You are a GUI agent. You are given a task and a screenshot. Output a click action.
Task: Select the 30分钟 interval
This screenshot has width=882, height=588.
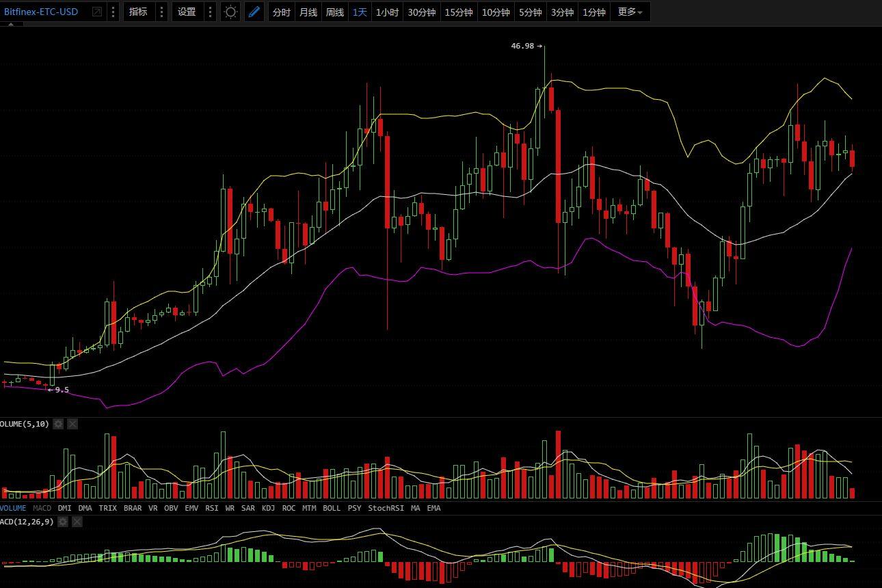(422, 12)
